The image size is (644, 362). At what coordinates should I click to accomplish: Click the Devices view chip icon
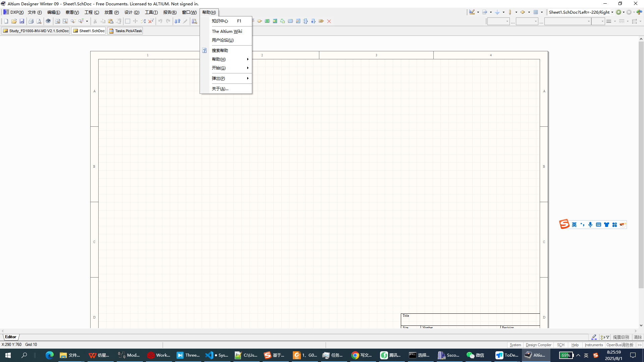(x=48, y=21)
